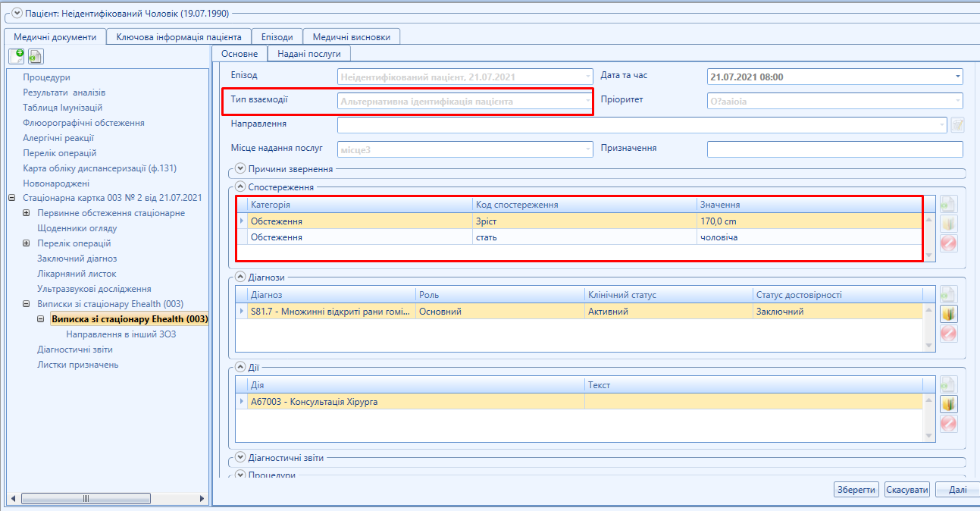The width and height of the screenshot is (980, 511).
Task: Select the A67003 - Консультація Хірурга row
Action: (x=579, y=402)
